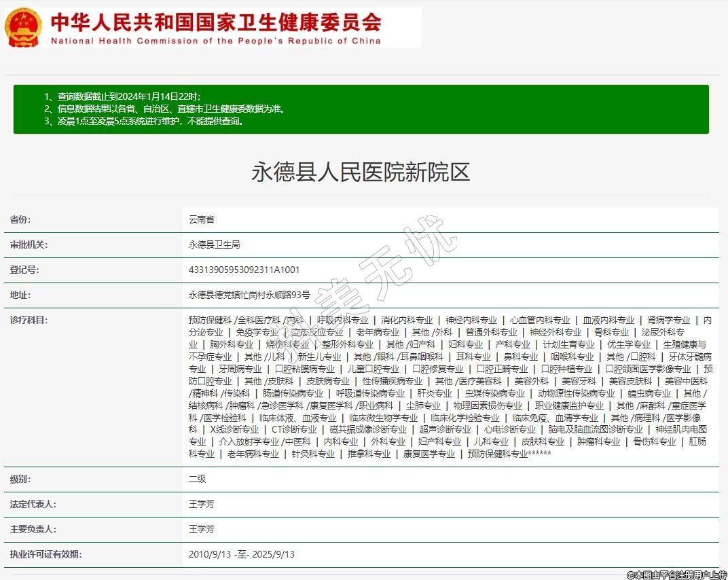This screenshot has width=728, height=580.
Task: Click the English National Health Commission subtitle
Action: point(216,41)
